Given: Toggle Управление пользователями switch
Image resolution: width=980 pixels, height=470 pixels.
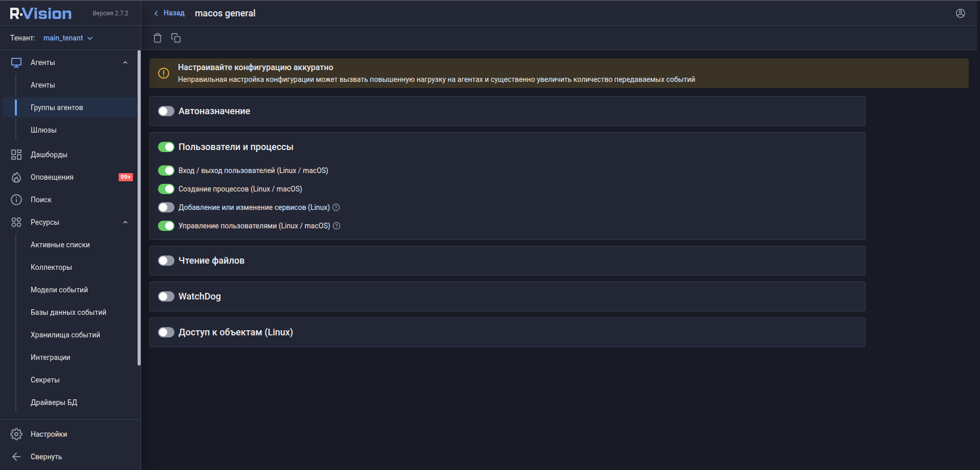Looking at the screenshot, I should (x=166, y=226).
